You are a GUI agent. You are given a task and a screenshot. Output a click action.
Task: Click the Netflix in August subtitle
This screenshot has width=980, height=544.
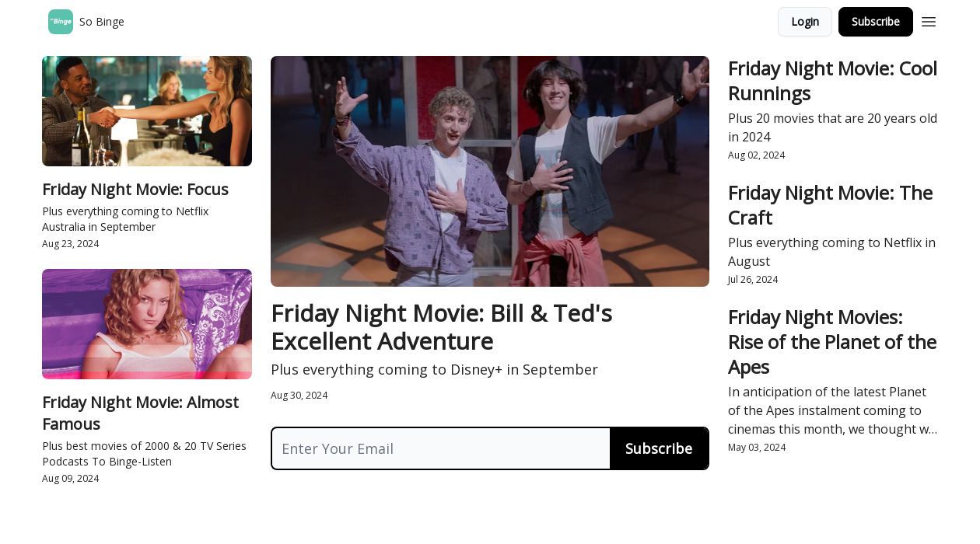(831, 252)
